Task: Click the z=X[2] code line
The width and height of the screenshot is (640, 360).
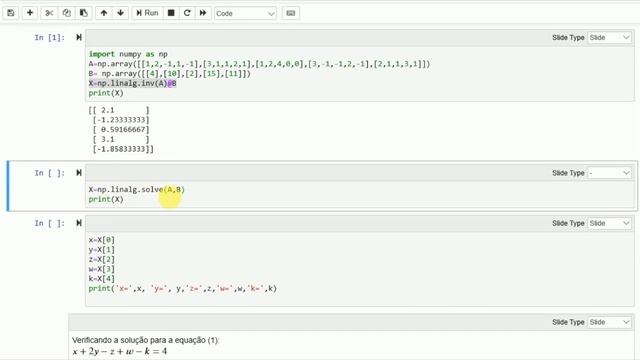Action: tap(102, 259)
